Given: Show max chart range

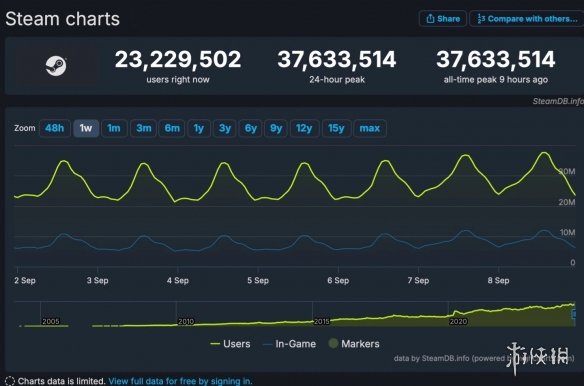Looking at the screenshot, I should [x=370, y=128].
